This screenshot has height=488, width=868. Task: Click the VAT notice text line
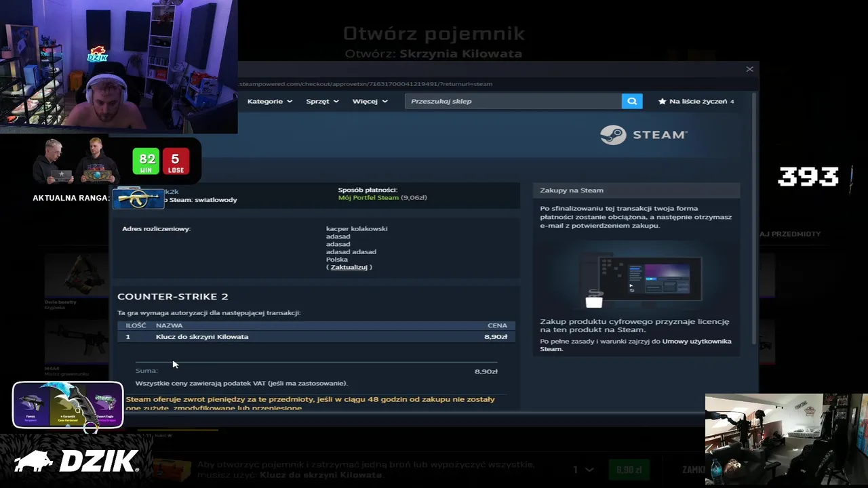pos(241,383)
